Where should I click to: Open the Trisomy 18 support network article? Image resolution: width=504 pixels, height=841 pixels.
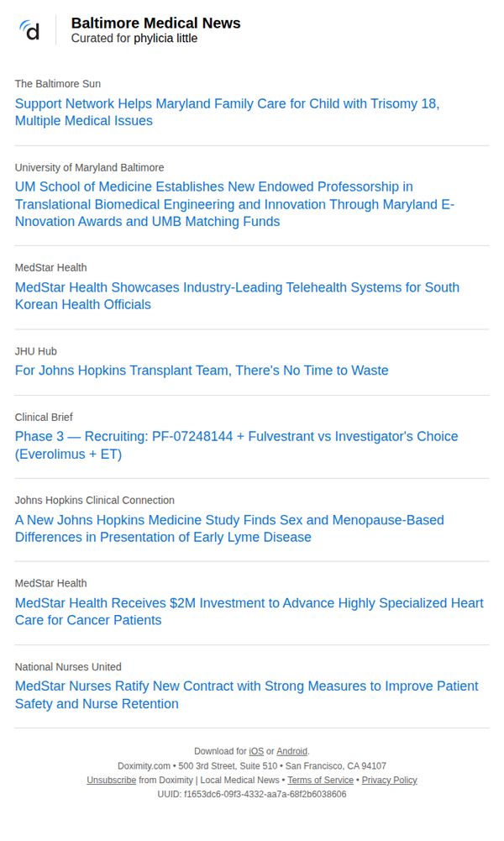[228, 112]
